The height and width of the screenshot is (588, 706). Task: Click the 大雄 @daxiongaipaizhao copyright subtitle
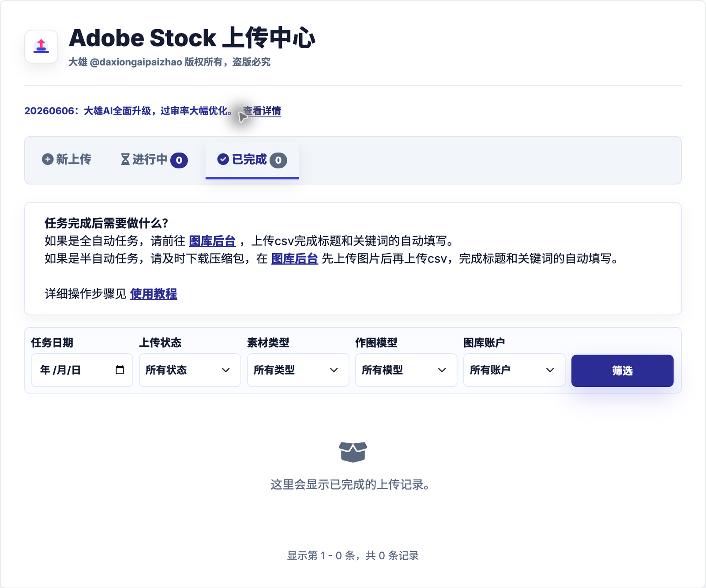(169, 62)
